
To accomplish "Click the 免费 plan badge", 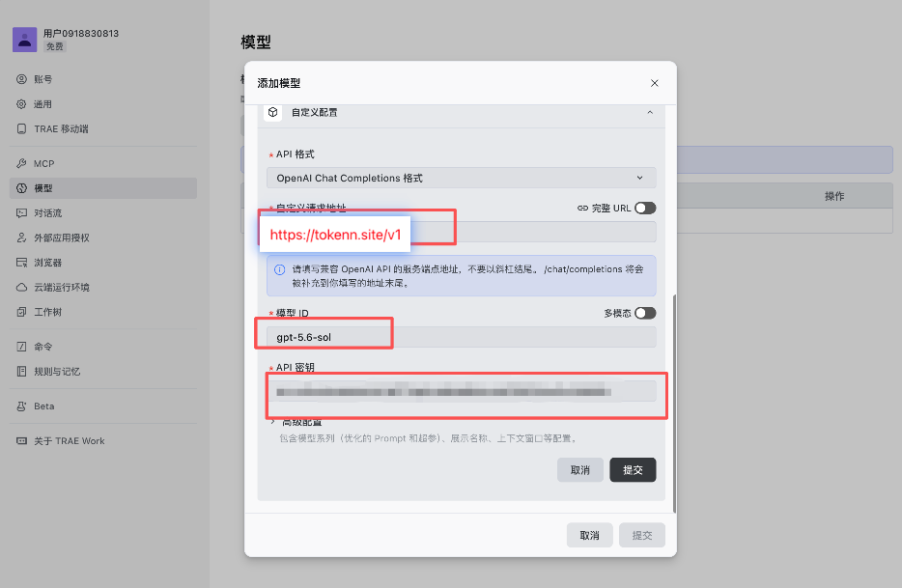I will click(x=55, y=46).
